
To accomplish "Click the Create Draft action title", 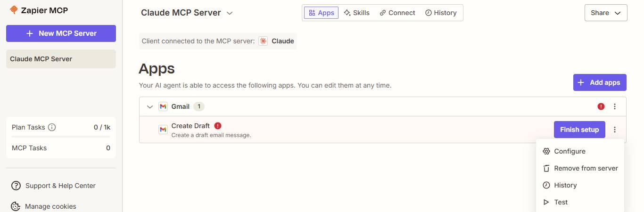I will (x=190, y=126).
